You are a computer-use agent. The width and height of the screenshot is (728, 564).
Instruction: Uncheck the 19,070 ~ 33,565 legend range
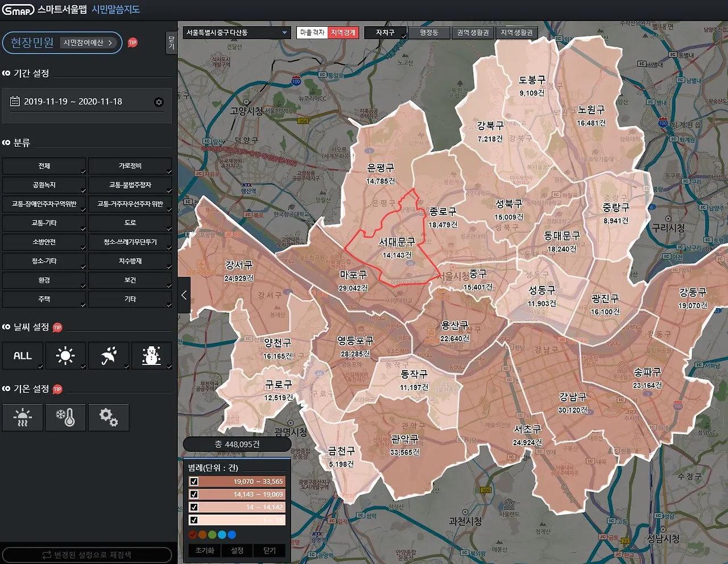194,482
